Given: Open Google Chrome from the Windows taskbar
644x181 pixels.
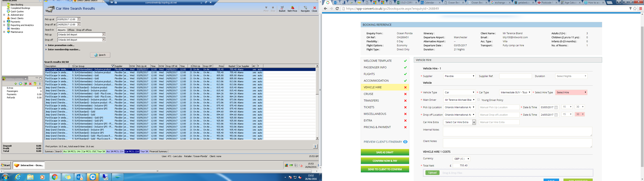Looking at the screenshot, I should 55,177.
